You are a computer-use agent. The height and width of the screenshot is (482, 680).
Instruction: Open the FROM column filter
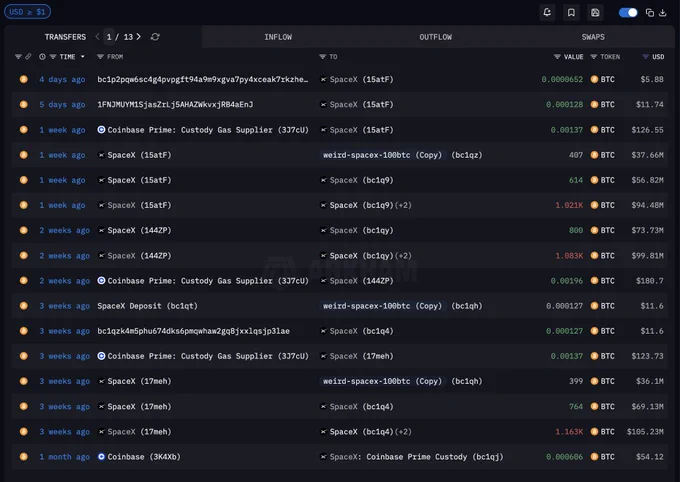[100, 56]
